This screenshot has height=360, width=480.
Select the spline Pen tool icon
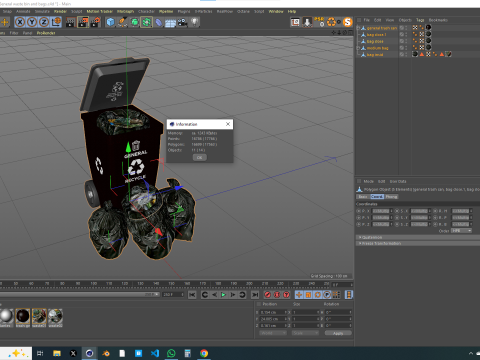[x=122, y=22]
